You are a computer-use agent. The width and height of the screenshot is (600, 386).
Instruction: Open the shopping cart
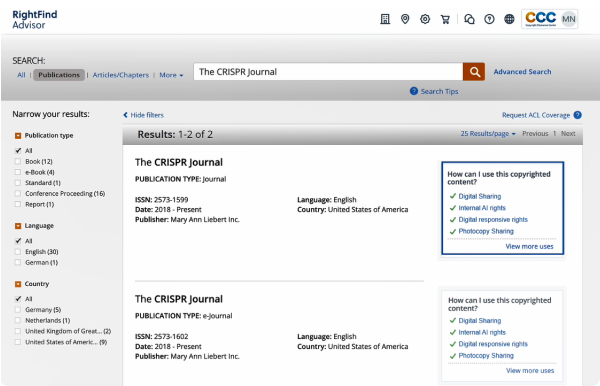pos(445,19)
